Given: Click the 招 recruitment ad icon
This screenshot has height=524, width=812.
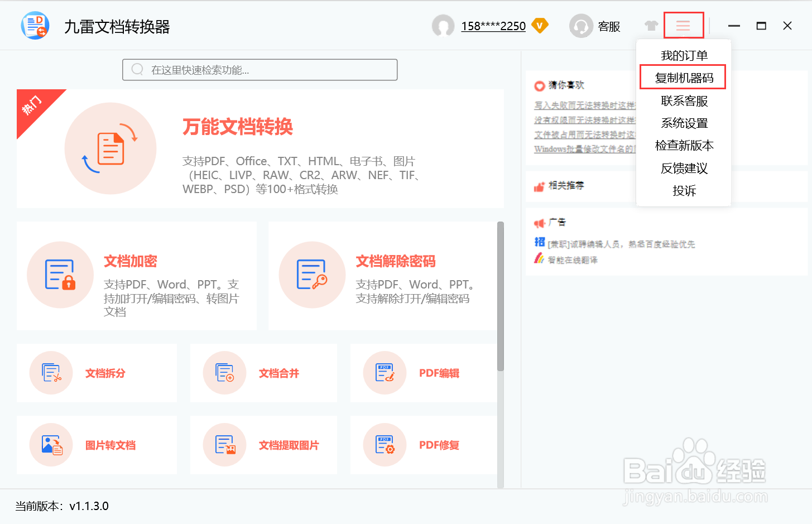Looking at the screenshot, I should [540, 242].
